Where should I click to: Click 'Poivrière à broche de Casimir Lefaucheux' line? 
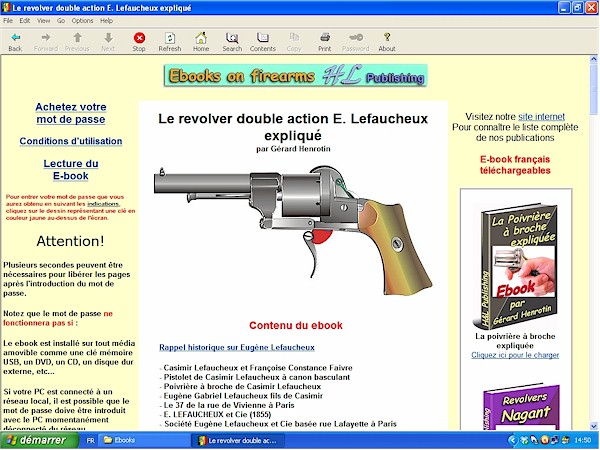pyautogui.click(x=240, y=386)
